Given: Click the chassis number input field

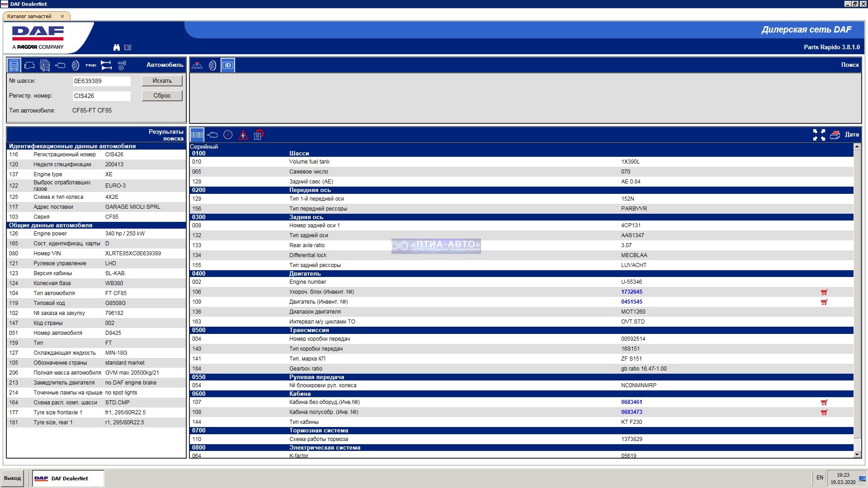Looking at the screenshot, I should [101, 81].
